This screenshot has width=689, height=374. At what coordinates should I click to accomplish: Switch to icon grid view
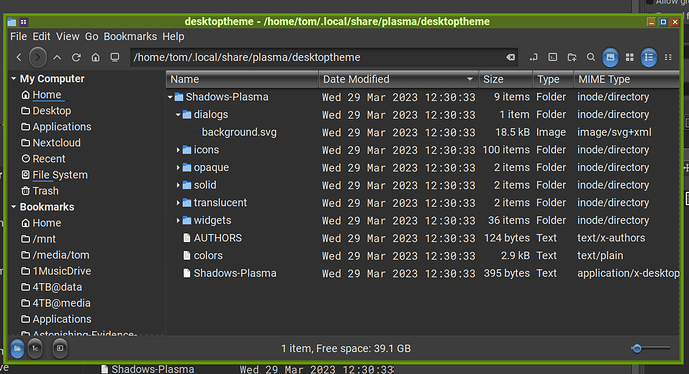pos(630,57)
